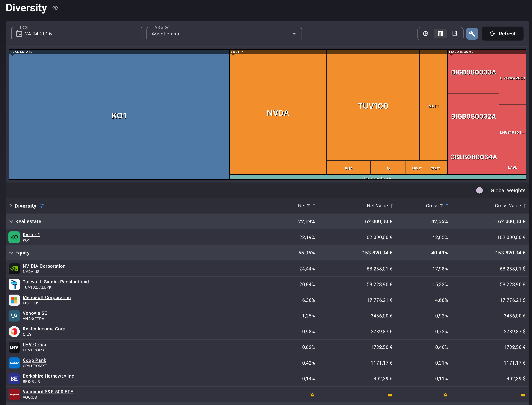Click the Refresh button
The image size is (532, 405).
pos(503,34)
